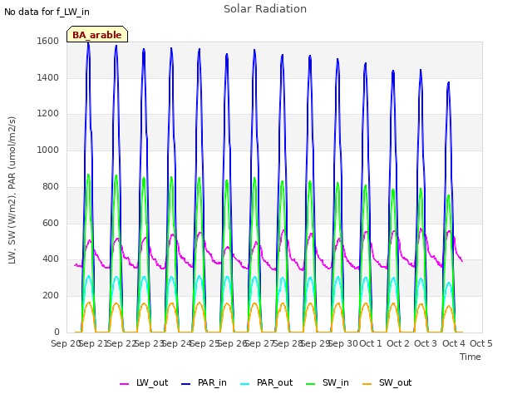Click the SW_in legend label
Viewport: 532px width, 399px height.
336,383
